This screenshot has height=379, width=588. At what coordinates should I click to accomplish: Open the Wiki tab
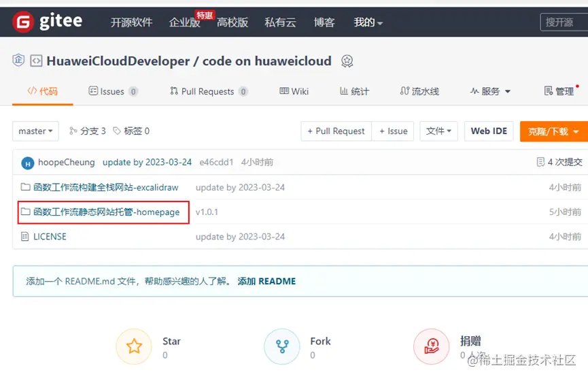pos(294,91)
